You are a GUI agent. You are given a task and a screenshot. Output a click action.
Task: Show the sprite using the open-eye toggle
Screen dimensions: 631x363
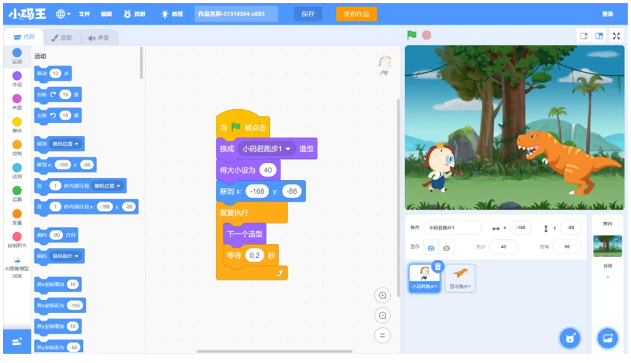point(431,248)
